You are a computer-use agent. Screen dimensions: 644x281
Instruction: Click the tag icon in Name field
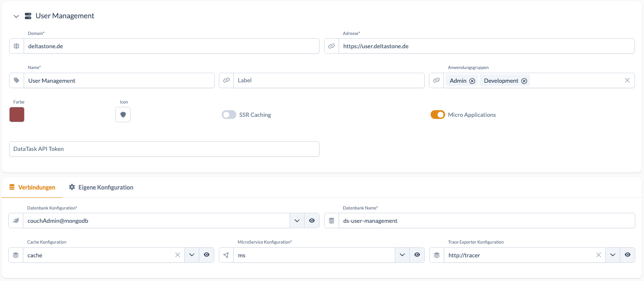point(17,80)
